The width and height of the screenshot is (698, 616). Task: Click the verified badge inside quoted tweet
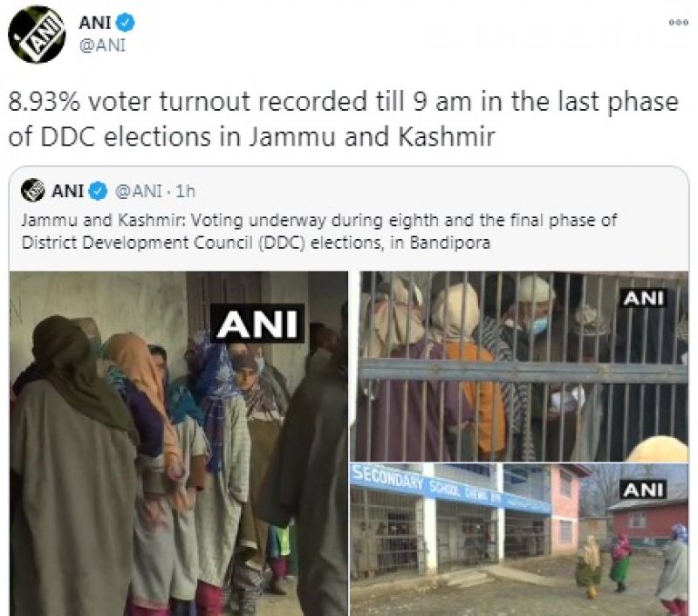click(x=98, y=191)
